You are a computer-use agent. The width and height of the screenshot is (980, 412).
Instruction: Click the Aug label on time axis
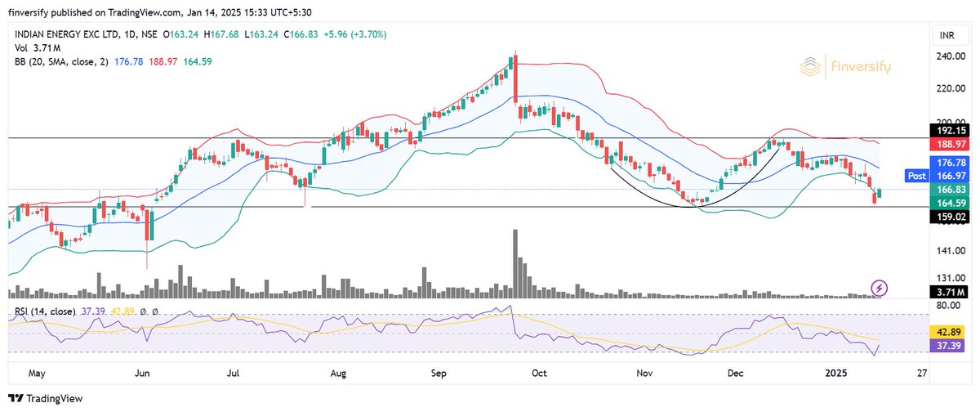click(x=339, y=373)
